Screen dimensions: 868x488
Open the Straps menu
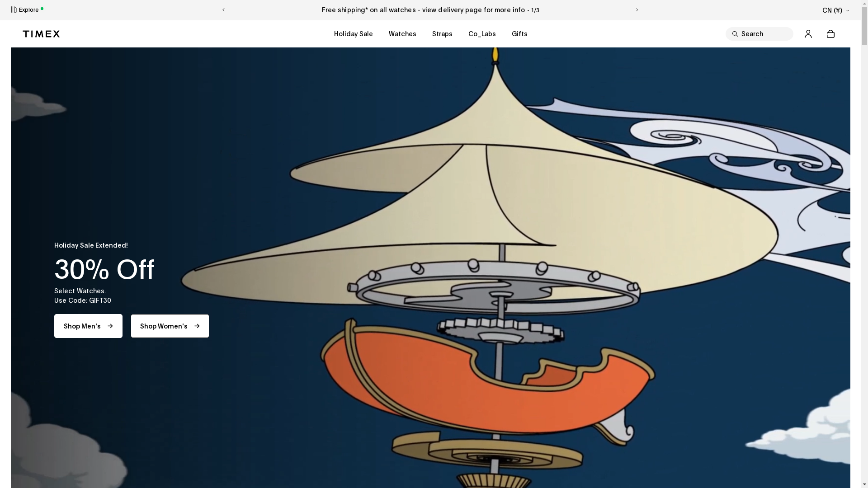tap(442, 34)
